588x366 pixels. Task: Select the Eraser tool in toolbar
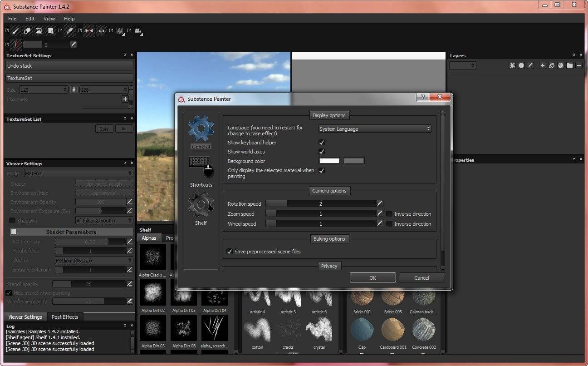point(27,31)
